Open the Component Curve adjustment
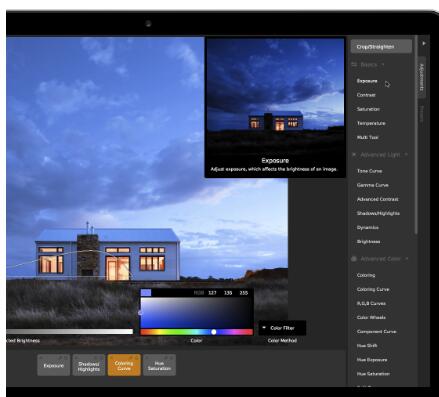Screen dimensions: 439x397 tap(376, 332)
